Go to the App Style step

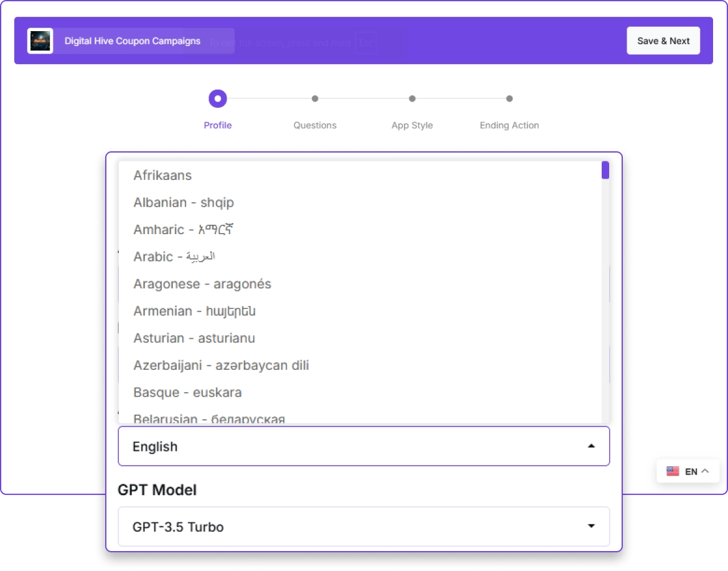pos(412,99)
